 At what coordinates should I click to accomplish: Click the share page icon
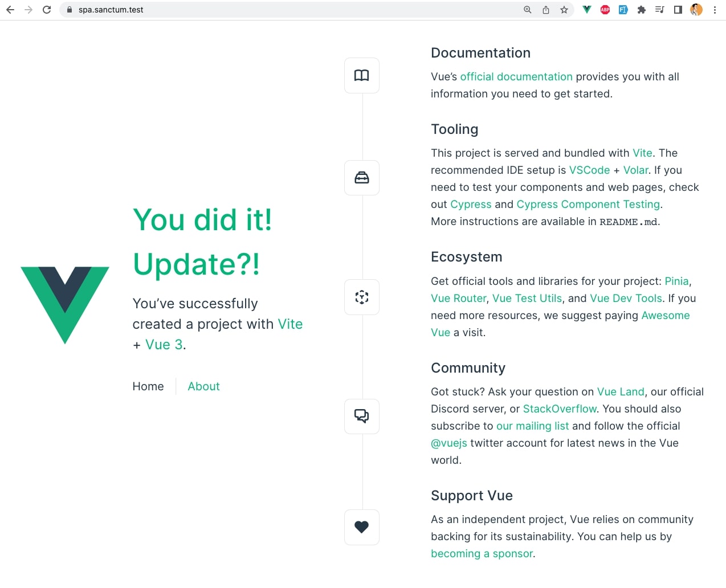(x=546, y=10)
